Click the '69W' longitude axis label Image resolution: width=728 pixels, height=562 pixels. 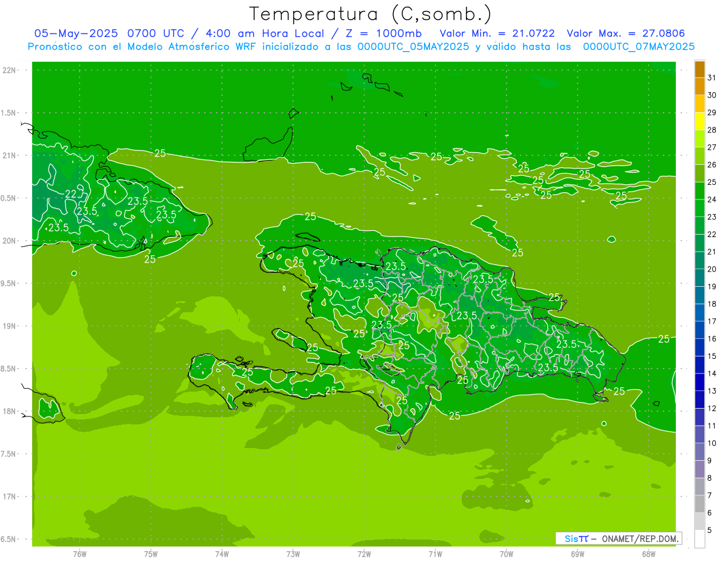(x=578, y=554)
